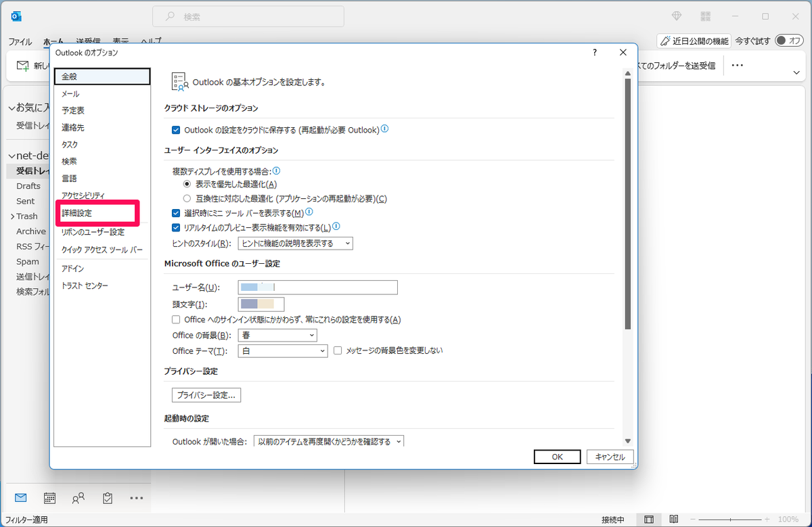812x527 pixels.
Task: Open the Mail view icon in bottom navigation
Action: click(x=20, y=498)
